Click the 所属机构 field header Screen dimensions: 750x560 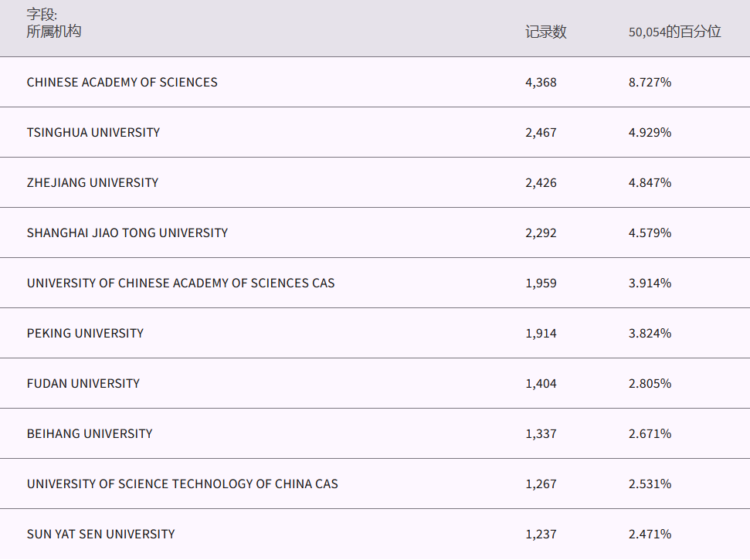tap(54, 32)
